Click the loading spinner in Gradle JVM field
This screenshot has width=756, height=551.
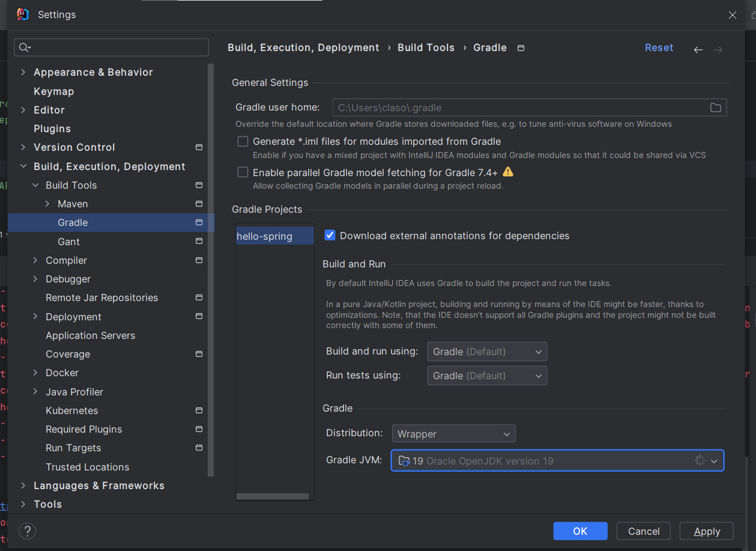[x=700, y=460]
